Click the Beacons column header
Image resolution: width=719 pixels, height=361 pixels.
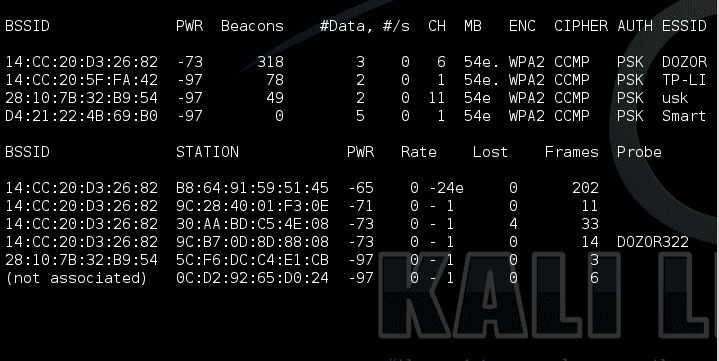point(252,26)
